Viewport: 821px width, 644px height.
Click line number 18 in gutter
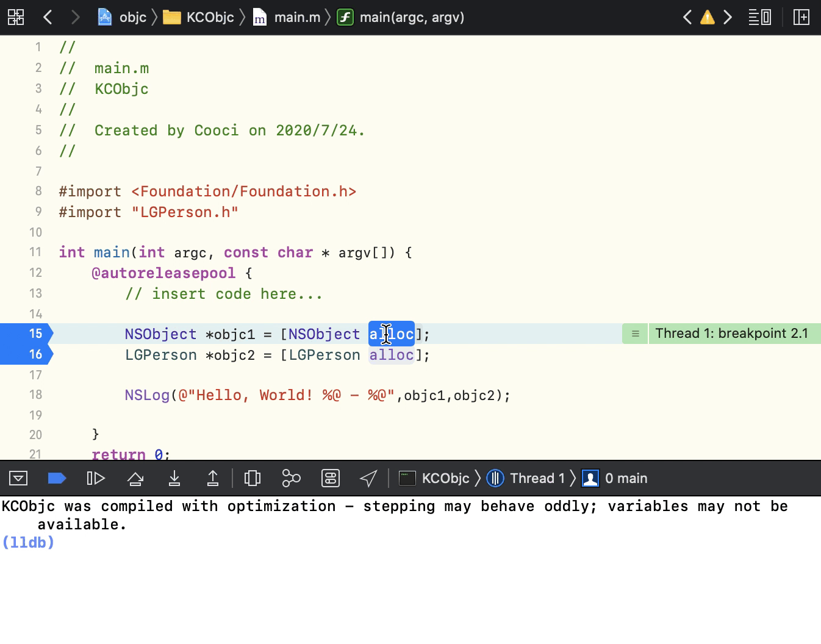(x=35, y=395)
